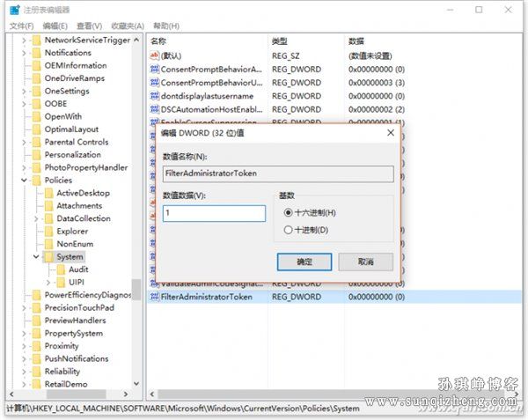The height and width of the screenshot is (420, 528).
Task: Click the tree pane horizontal scroll-right arrow
Action: click(126, 394)
